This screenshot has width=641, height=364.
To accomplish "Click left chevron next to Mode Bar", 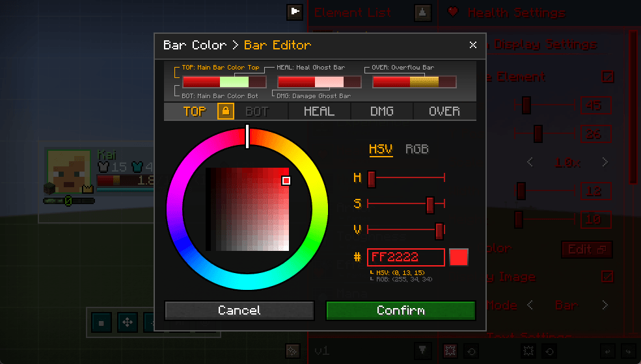I will point(530,305).
